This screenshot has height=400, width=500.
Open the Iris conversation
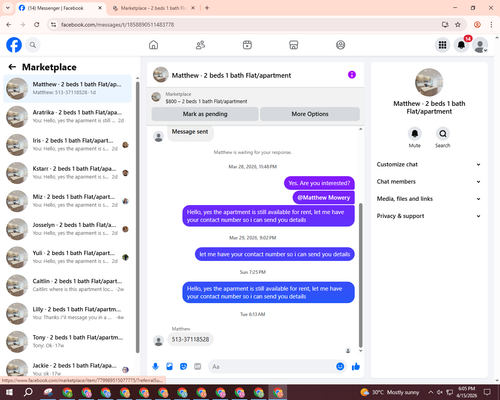[67, 145]
